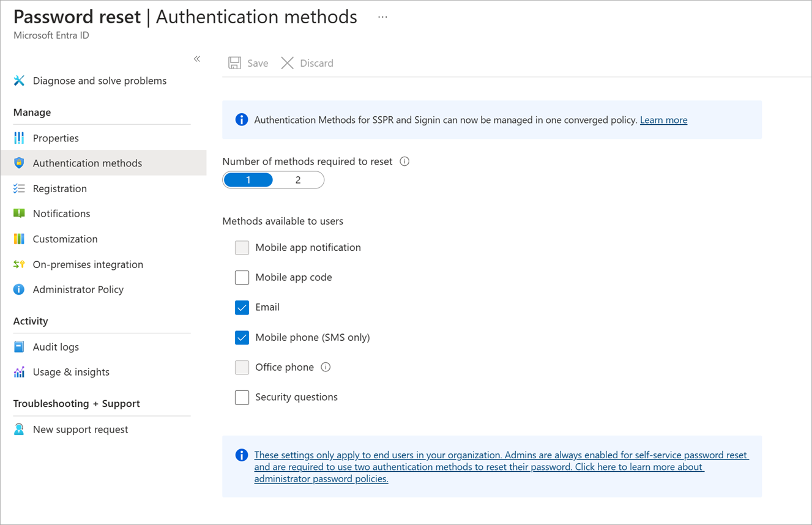Click the Properties bars icon
Viewport: 812px width, 525px height.
pyautogui.click(x=19, y=138)
